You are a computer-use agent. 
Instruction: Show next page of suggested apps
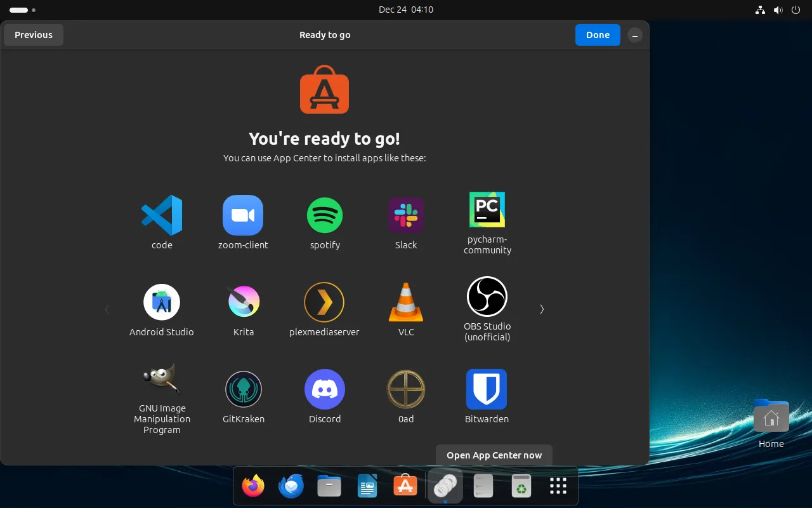point(542,309)
